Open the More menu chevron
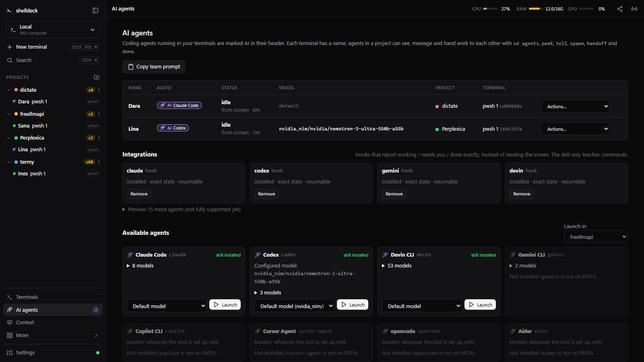Viewport: 644px width, 362px height. [96, 335]
